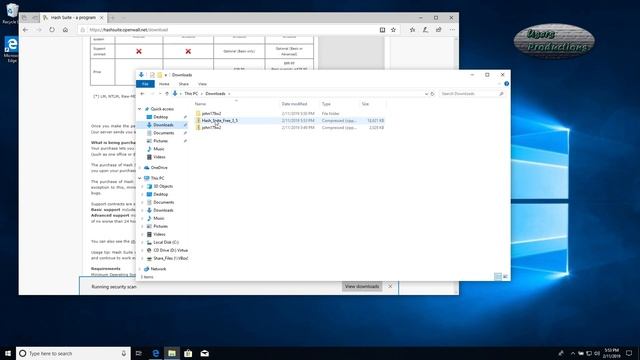Viewport: 640px width, 360px height.
Task: Share page from Edge toolbar
Action: [x=438, y=30]
